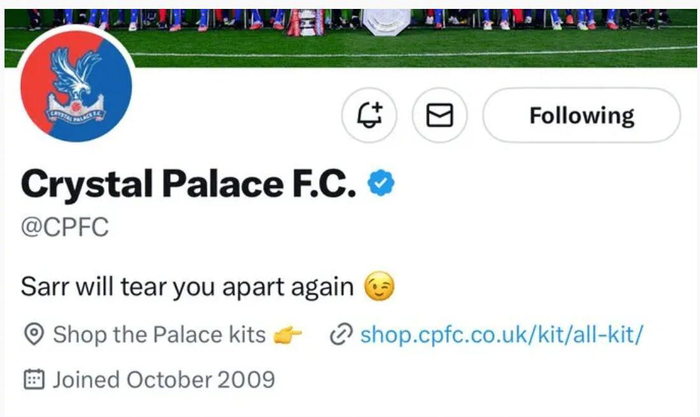Click the chain link icon

[340, 335]
